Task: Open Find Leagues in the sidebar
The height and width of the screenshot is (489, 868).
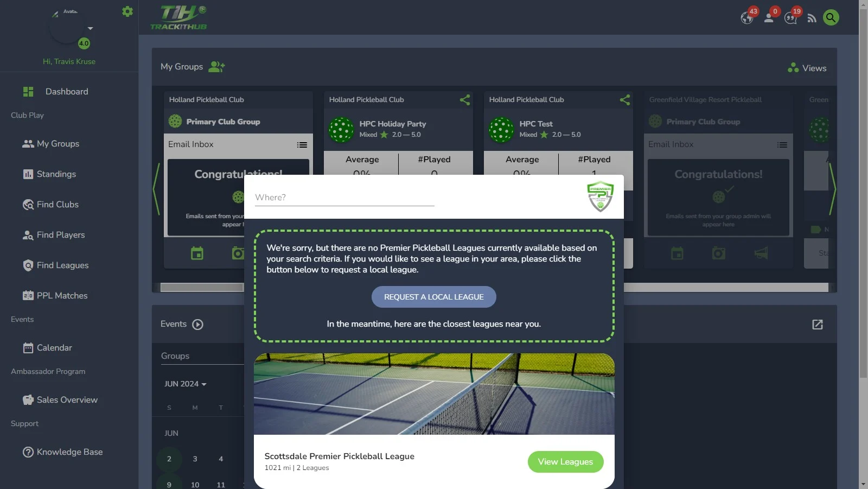Action: pyautogui.click(x=55, y=265)
